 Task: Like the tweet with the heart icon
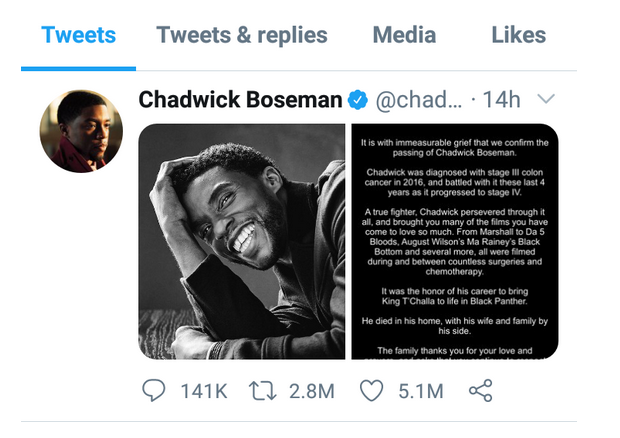pos(371,391)
